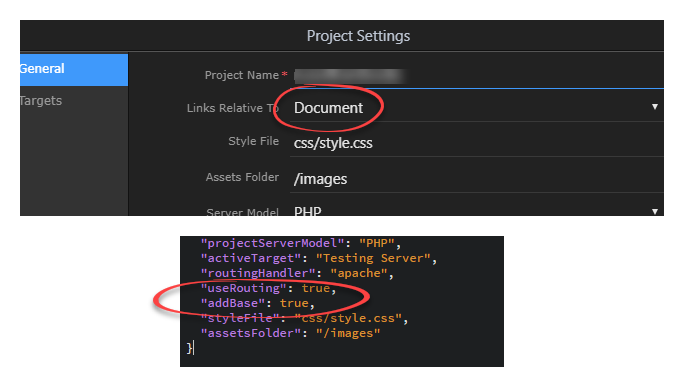684x387 pixels.
Task: Click the Project Name label
Action: coord(242,75)
